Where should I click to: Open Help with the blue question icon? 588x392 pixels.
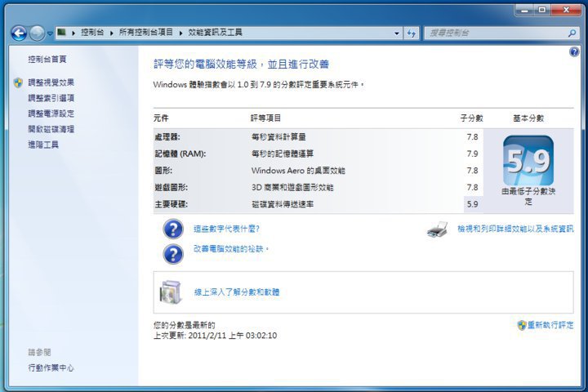[x=574, y=51]
